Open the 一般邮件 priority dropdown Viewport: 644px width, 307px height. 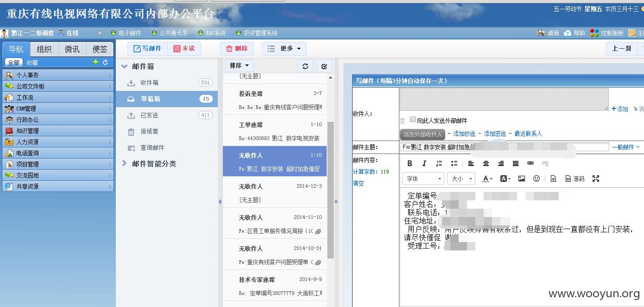click(625, 147)
